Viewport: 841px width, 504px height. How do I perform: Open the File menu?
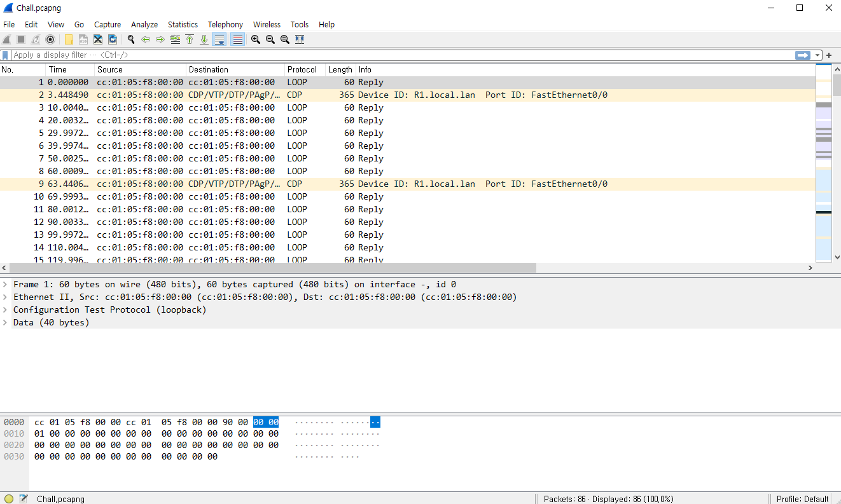[x=9, y=24]
